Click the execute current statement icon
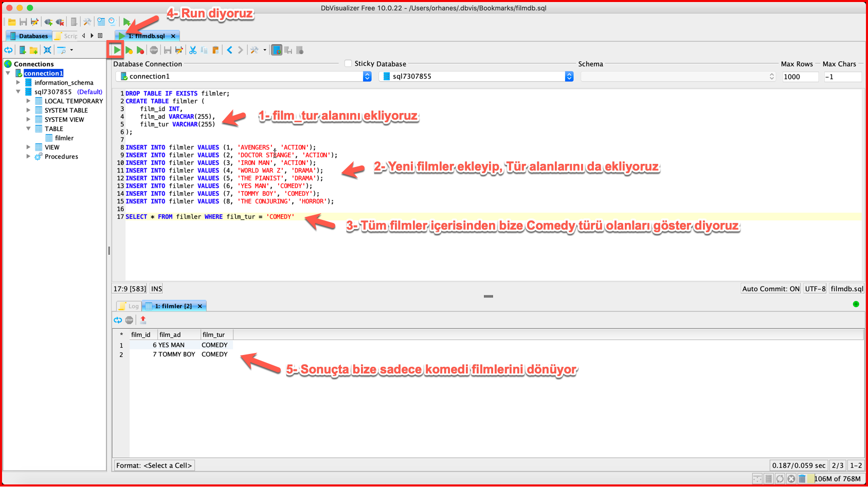 coord(129,50)
